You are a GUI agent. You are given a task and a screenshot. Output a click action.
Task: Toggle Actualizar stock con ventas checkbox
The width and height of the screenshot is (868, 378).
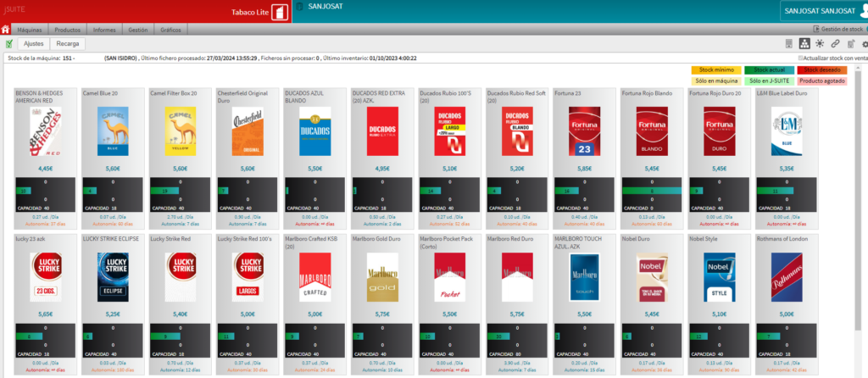[800, 58]
